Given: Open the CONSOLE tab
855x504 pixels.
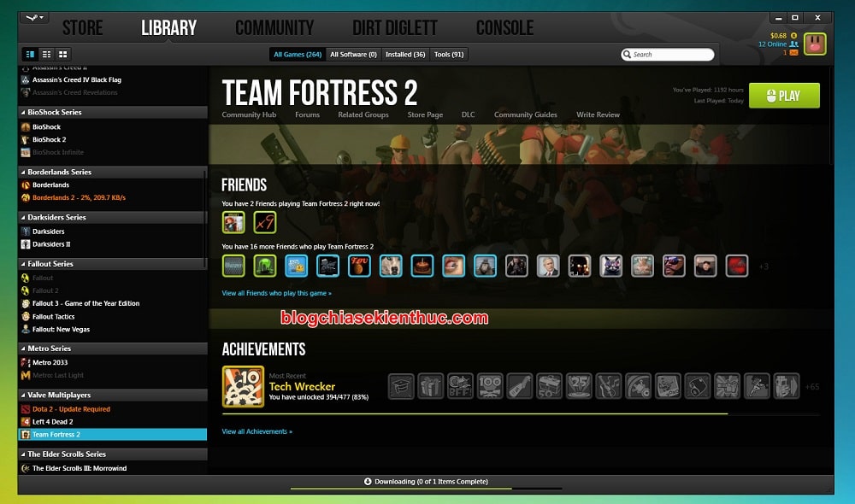Looking at the screenshot, I should pos(505,28).
